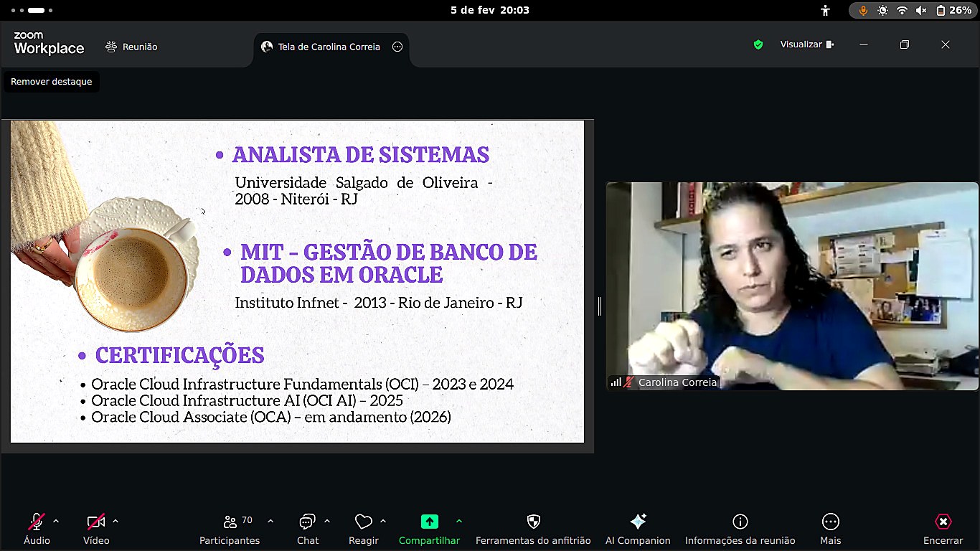The image size is (980, 551).
Task: Expand participants options chevron
Action: (270, 522)
